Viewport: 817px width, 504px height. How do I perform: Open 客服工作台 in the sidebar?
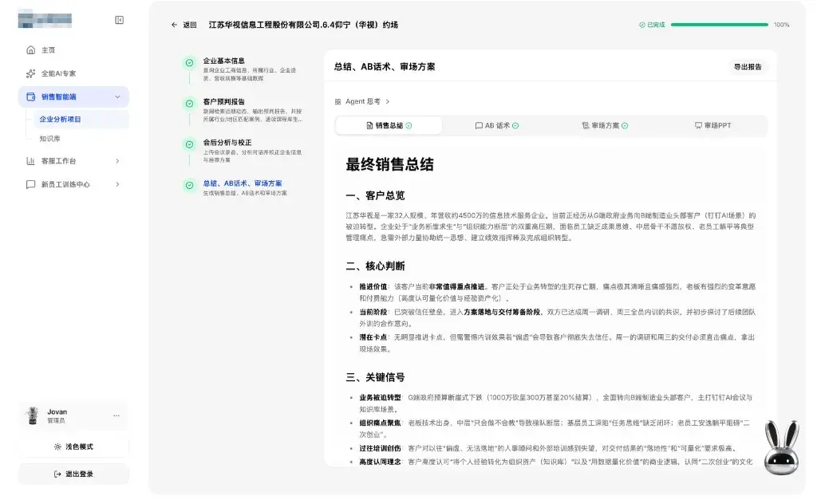point(73,161)
